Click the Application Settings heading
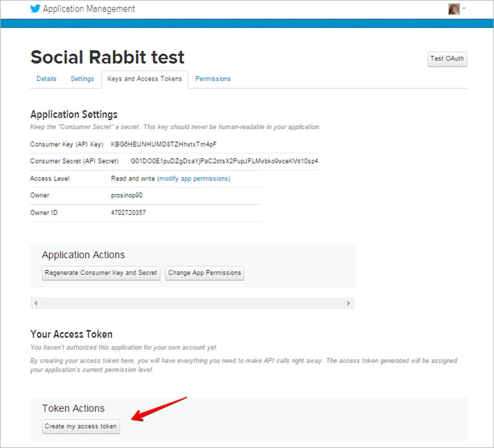Screen dimensions: 494x448 74,115
